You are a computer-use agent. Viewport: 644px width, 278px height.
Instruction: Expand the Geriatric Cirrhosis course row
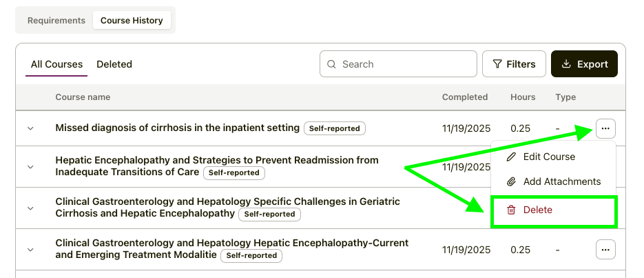point(30,208)
